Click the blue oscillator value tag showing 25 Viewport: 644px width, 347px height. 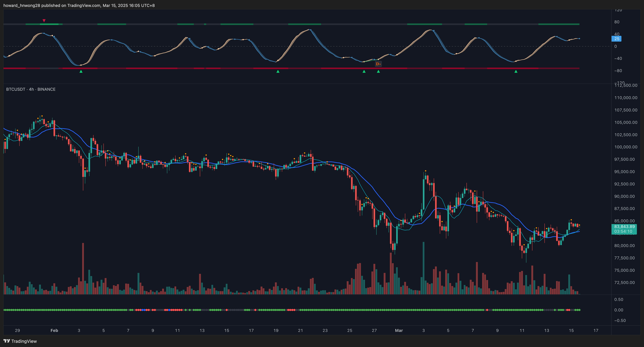point(616,39)
